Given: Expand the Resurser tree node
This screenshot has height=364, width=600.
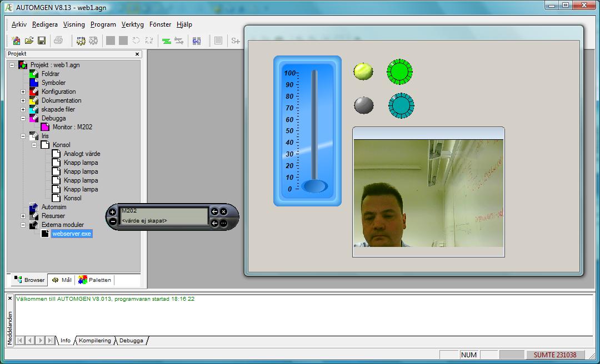Looking at the screenshot, I should (23, 216).
